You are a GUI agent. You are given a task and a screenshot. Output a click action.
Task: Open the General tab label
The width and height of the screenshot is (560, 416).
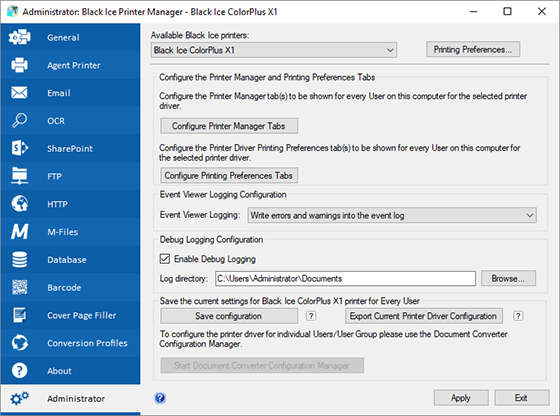pyautogui.click(x=63, y=37)
